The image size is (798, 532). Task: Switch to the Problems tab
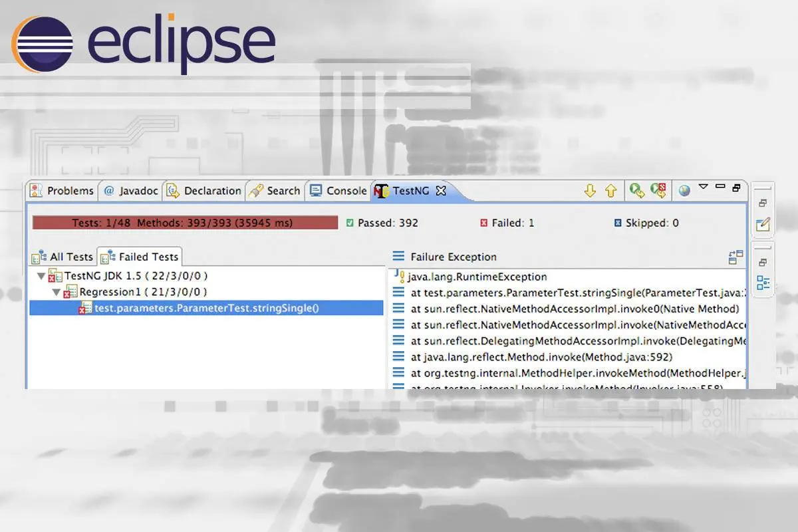tap(63, 191)
